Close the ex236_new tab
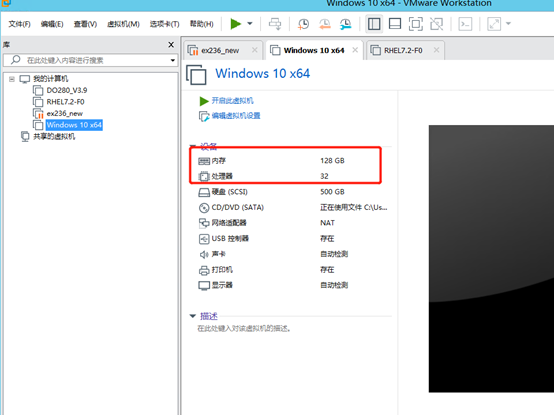 [254, 50]
